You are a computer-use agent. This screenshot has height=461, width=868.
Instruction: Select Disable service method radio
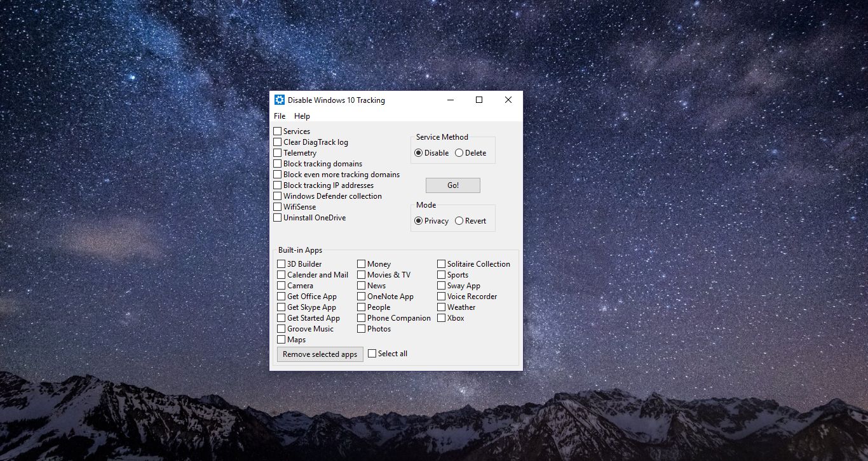(418, 153)
